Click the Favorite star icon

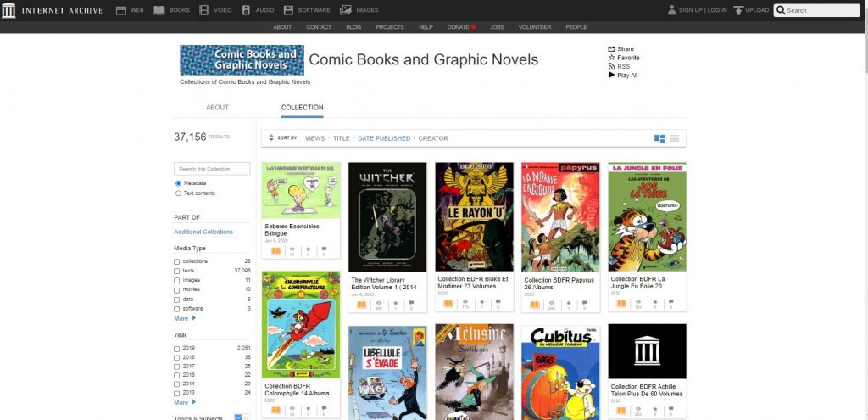[x=612, y=58]
